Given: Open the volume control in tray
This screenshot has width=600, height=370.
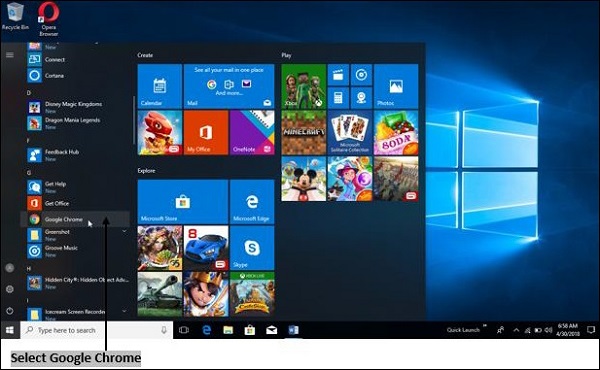Looking at the screenshot, I should click(548, 330).
